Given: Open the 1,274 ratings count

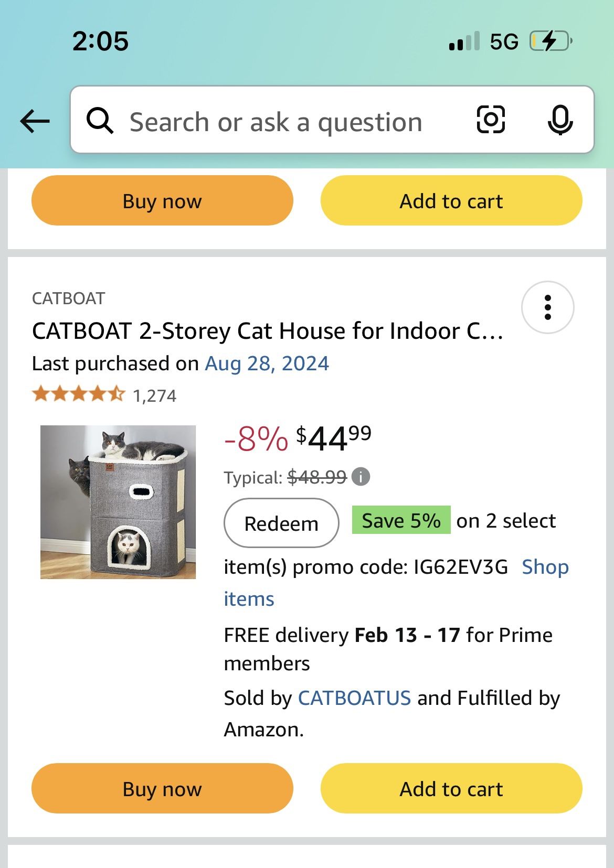Looking at the screenshot, I should (x=155, y=395).
